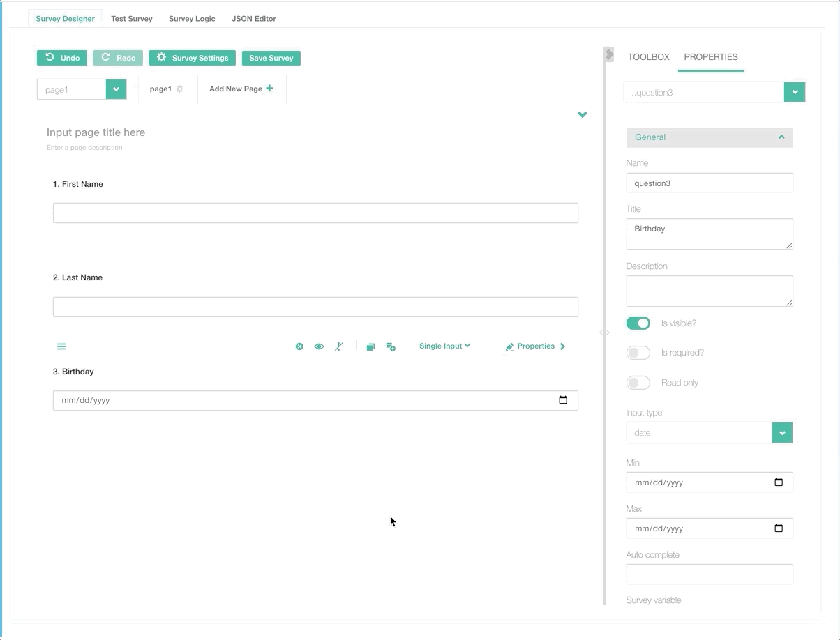
Task: Switch to the Test Survey tab
Action: pos(132,19)
